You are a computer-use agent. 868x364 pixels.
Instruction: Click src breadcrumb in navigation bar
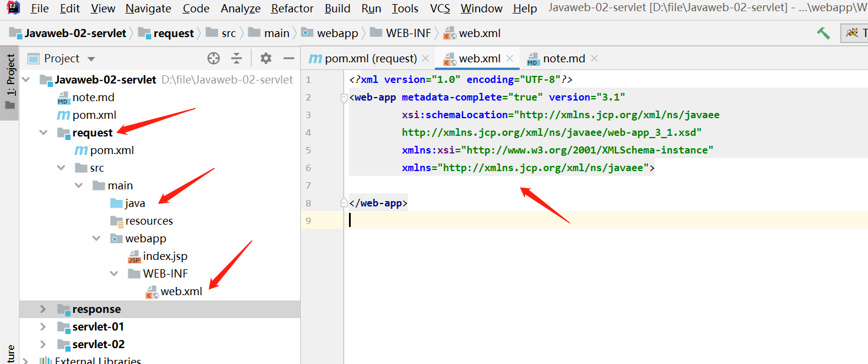(x=221, y=33)
